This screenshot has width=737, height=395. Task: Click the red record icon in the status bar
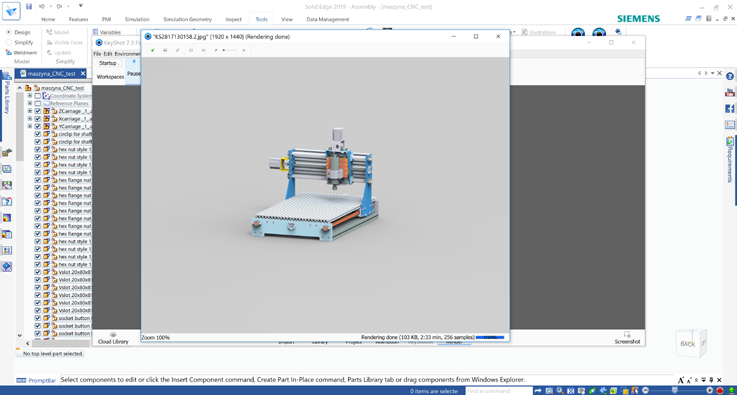(720, 391)
